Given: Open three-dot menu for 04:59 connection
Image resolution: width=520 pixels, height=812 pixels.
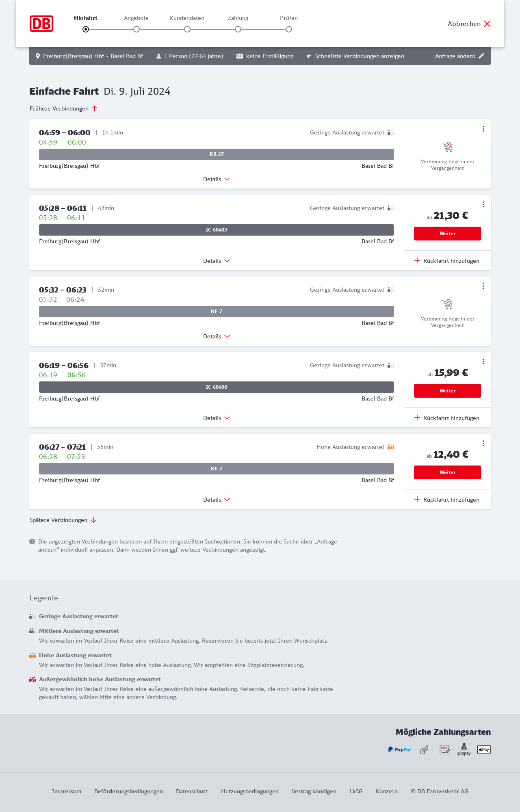Looking at the screenshot, I should (x=483, y=129).
